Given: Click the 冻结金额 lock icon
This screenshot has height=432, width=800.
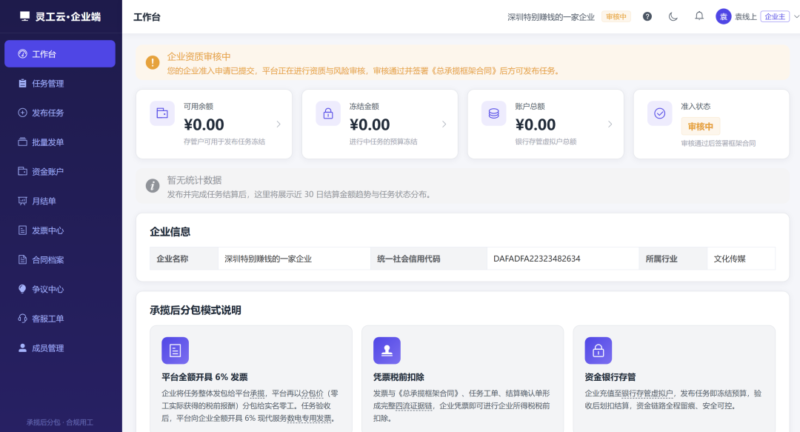Looking at the screenshot, I should point(328,113).
